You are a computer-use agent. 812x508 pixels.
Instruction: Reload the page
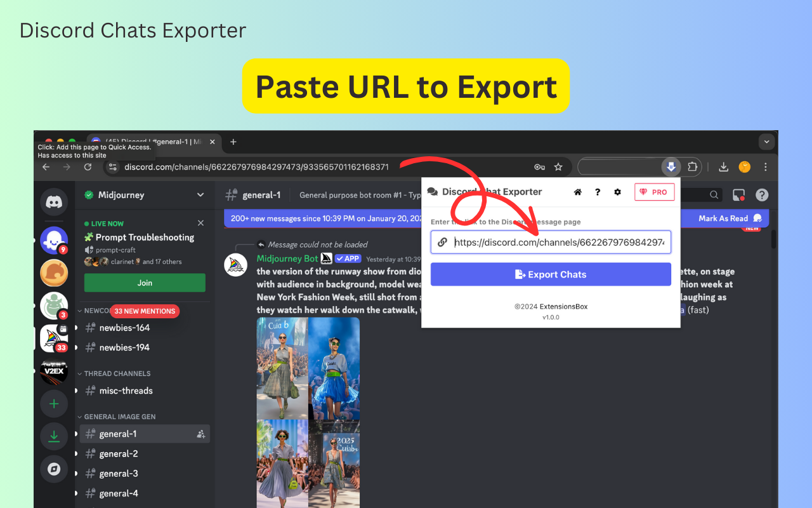point(88,167)
